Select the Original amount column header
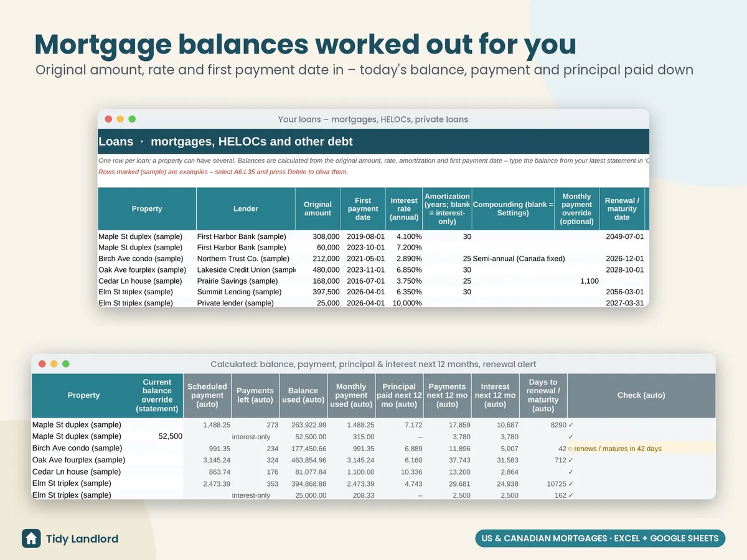 click(317, 209)
